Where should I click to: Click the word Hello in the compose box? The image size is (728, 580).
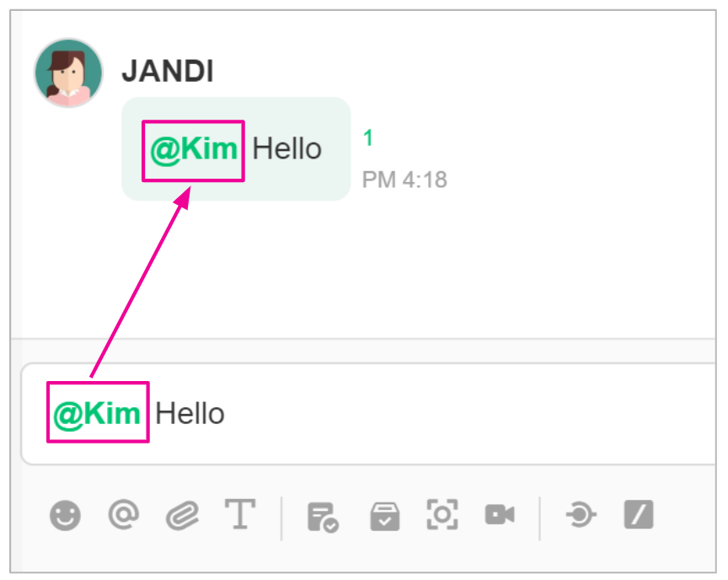190,414
